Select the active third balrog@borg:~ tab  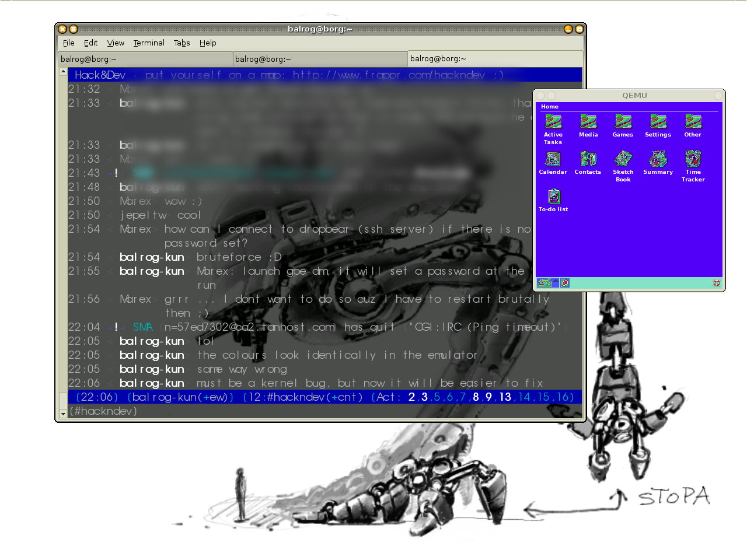pyautogui.click(x=495, y=58)
